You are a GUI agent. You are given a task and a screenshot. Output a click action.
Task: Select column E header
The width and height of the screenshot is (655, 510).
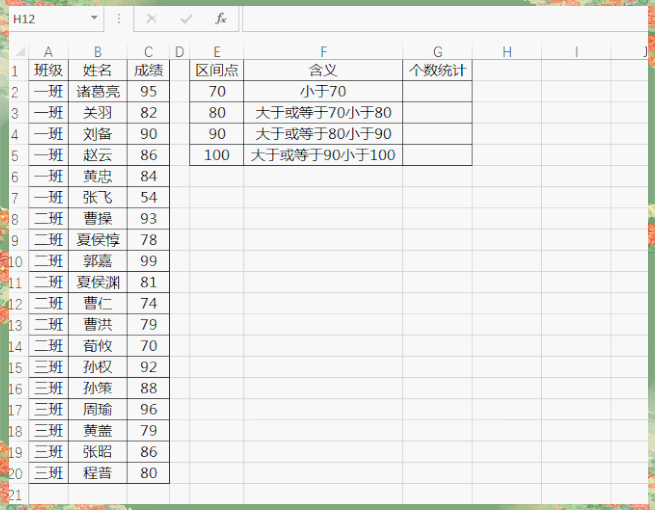coord(217,52)
